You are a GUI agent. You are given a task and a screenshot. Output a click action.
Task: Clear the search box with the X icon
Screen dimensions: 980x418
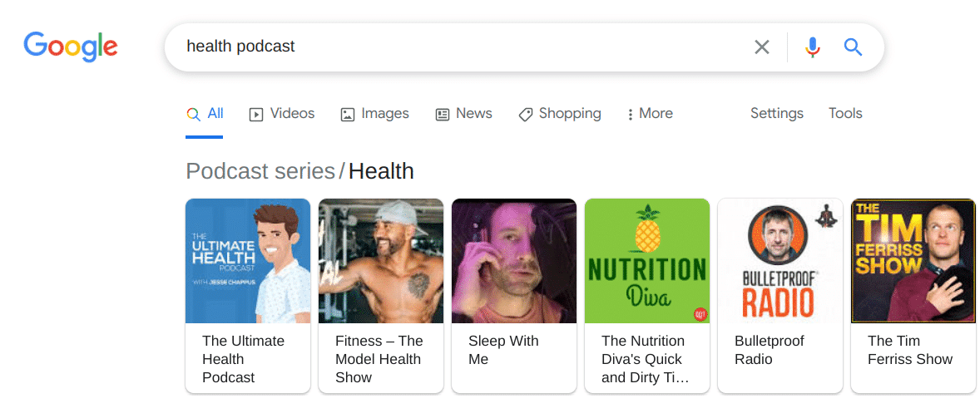tap(761, 47)
